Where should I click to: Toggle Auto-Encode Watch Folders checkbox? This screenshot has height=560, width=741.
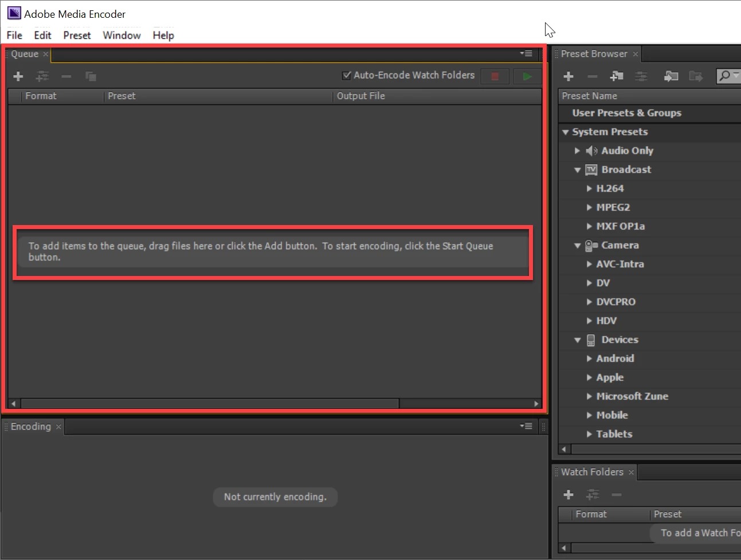(346, 76)
